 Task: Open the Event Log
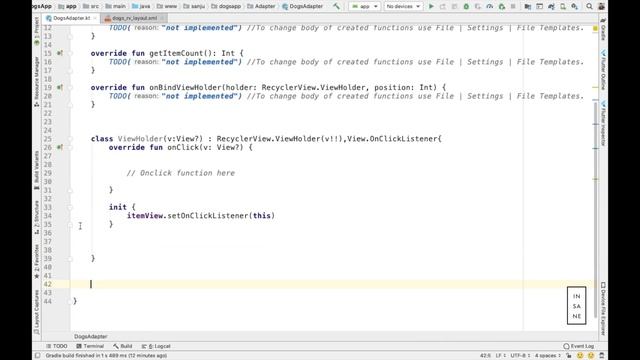[x=578, y=346]
